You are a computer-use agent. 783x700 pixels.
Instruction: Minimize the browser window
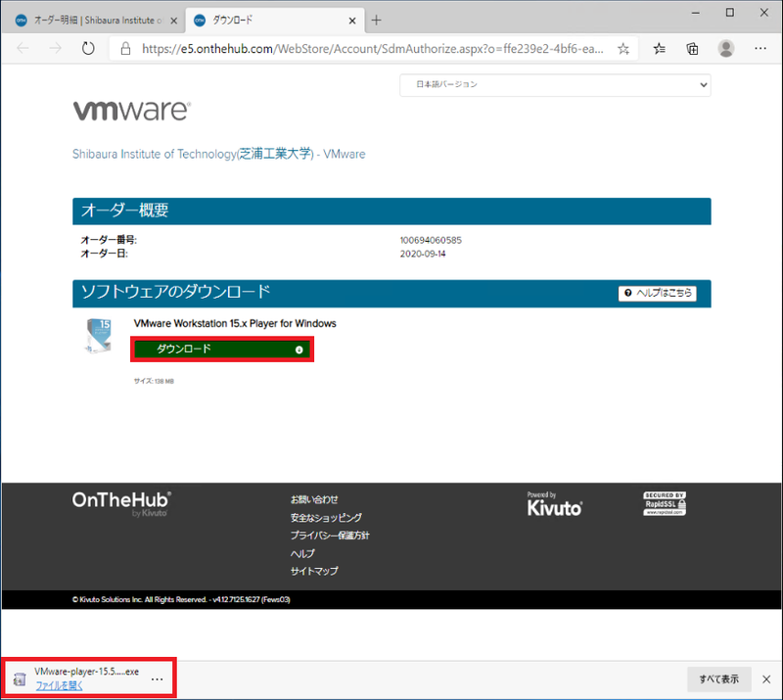[695, 13]
